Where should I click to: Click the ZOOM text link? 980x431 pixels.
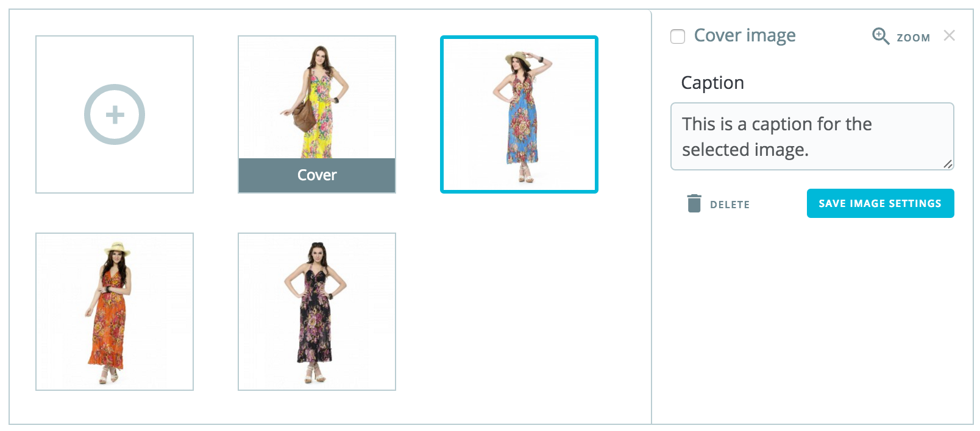point(913,38)
